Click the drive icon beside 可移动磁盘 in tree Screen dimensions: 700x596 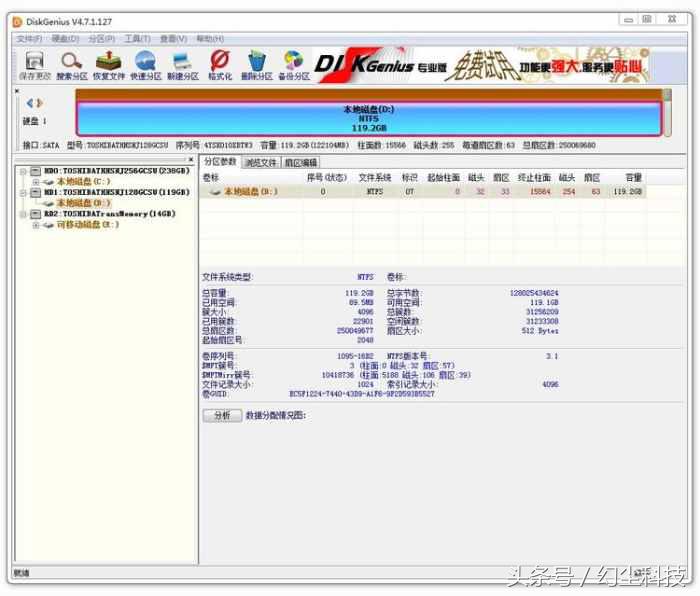pyautogui.click(x=49, y=225)
